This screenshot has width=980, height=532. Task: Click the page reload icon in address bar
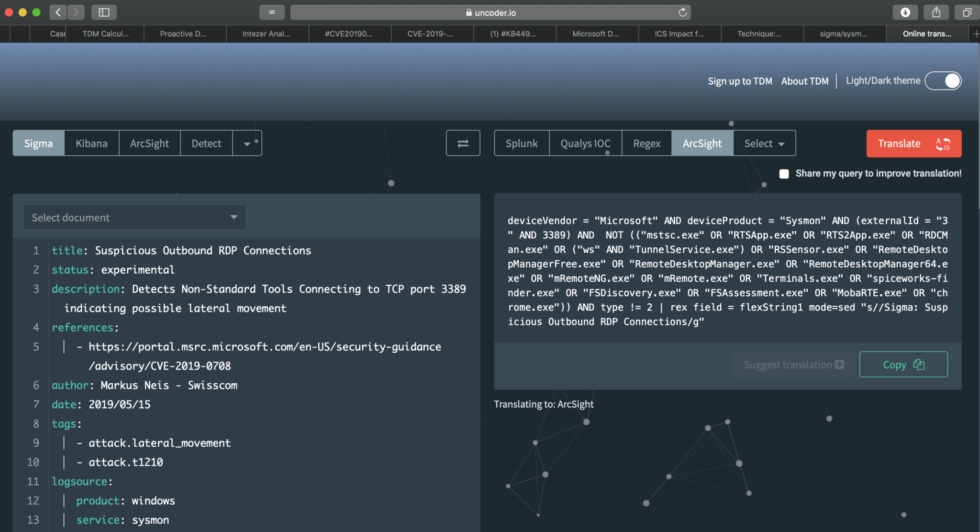[x=683, y=12]
